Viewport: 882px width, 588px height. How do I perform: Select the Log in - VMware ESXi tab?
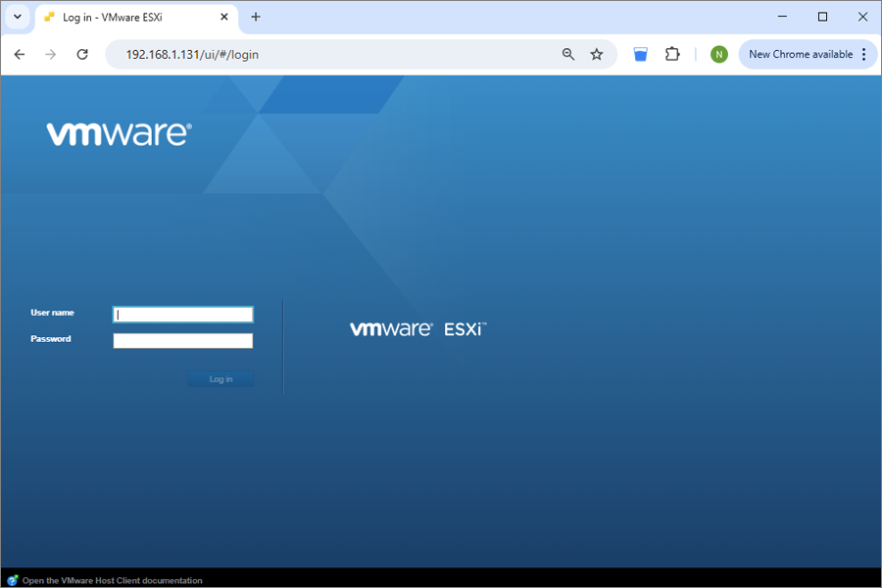tap(136, 18)
